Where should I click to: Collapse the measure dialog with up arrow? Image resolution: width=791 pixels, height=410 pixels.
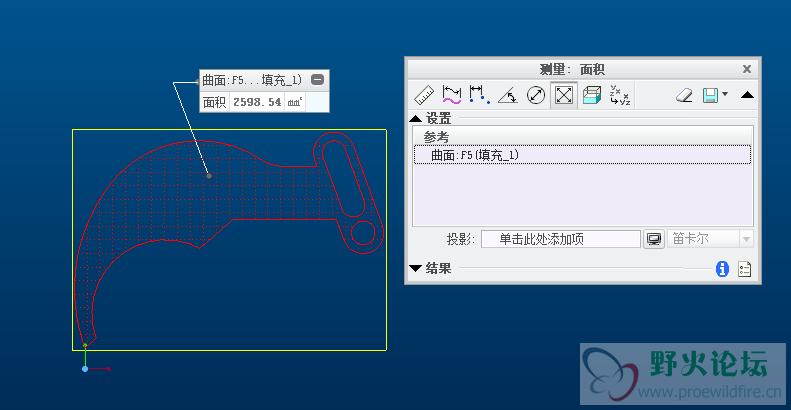coord(747,95)
